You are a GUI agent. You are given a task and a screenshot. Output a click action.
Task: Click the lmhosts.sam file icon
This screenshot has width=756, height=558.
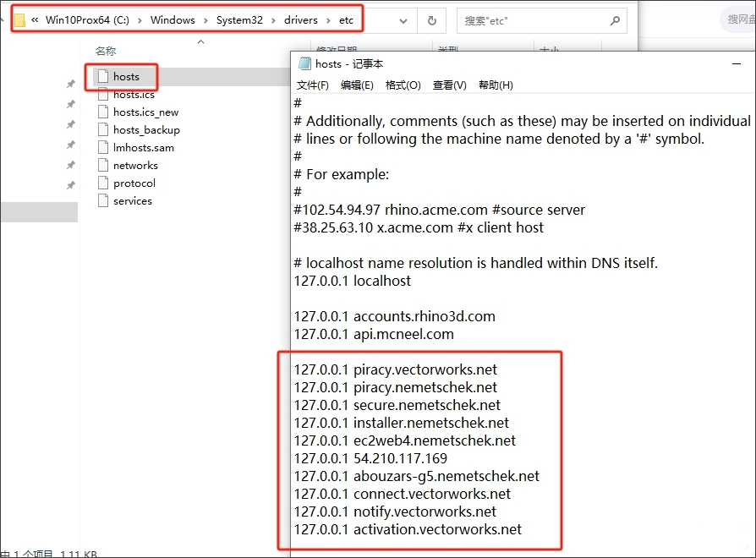click(102, 147)
